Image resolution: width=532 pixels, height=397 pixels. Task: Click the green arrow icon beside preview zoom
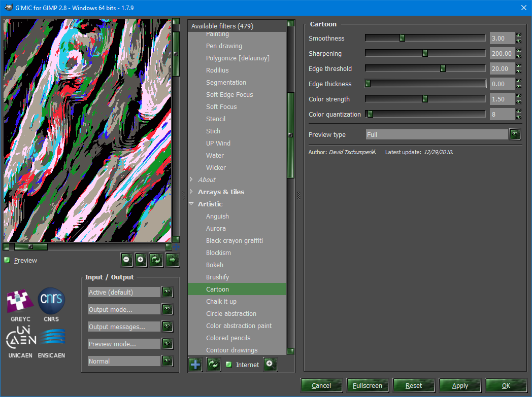[x=173, y=260]
